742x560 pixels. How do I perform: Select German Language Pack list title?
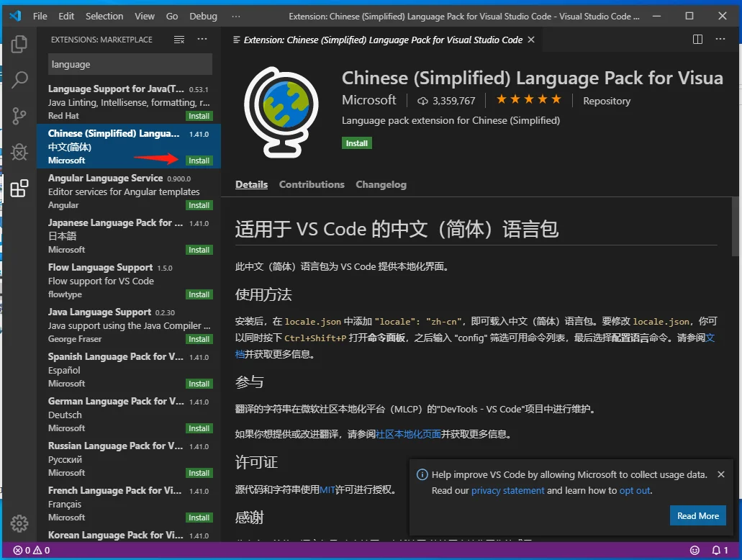pos(116,402)
